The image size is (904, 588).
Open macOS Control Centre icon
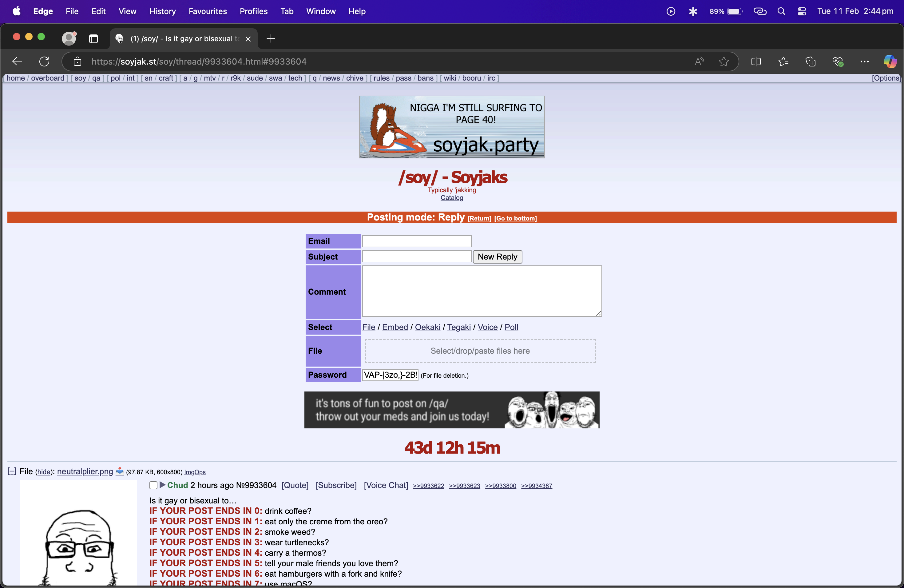click(x=802, y=11)
